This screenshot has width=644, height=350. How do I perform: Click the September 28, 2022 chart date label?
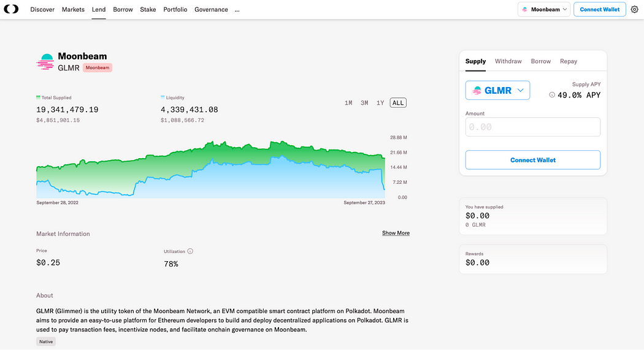click(x=57, y=203)
